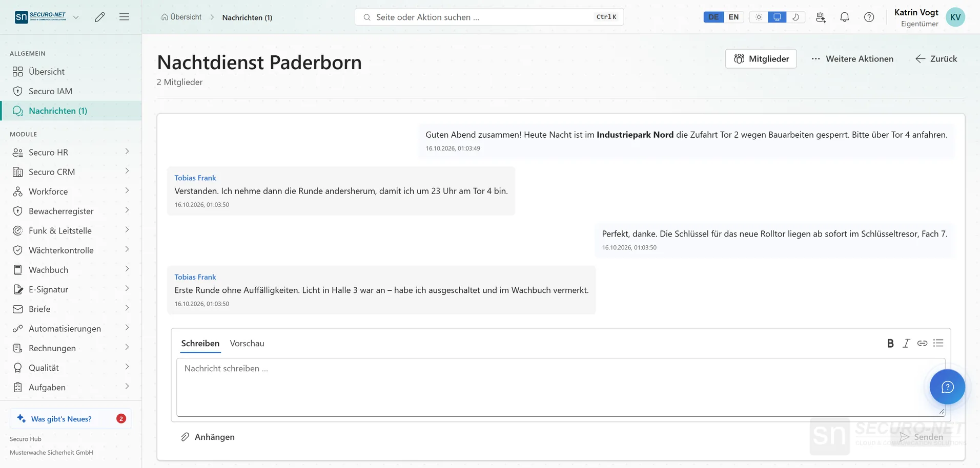Switch language to EN
This screenshot has height=468, width=980.
[733, 17]
